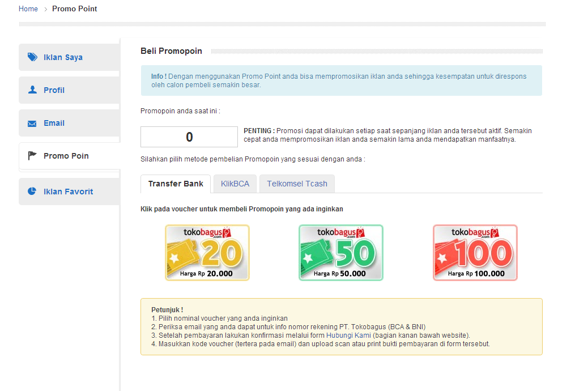Select the green 50 Promopoin voucher
Image resolution: width=588 pixels, height=391 pixels.
pyautogui.click(x=341, y=253)
